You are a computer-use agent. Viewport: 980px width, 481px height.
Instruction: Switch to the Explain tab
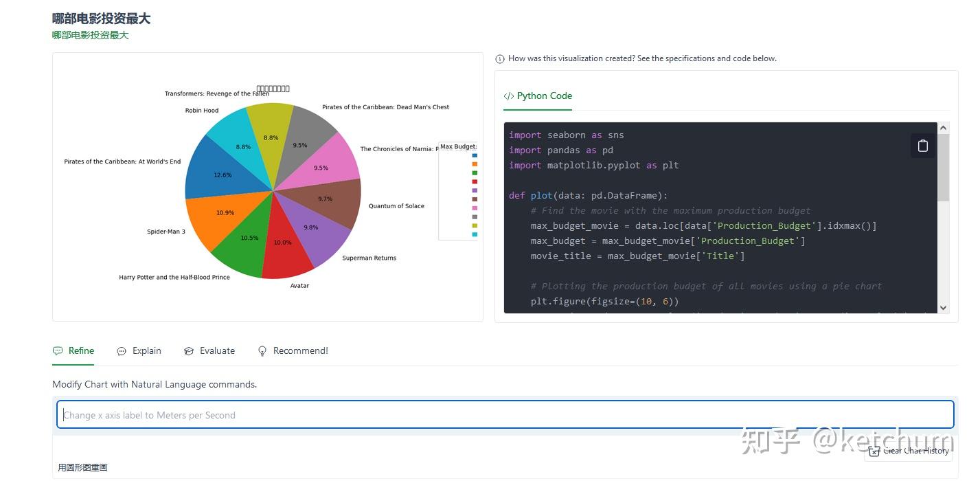(x=146, y=351)
